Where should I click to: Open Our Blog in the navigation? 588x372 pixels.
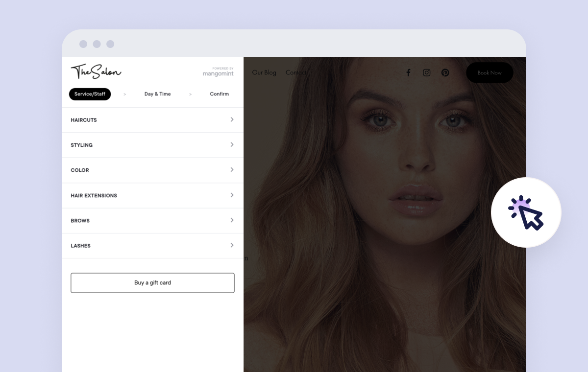point(264,72)
